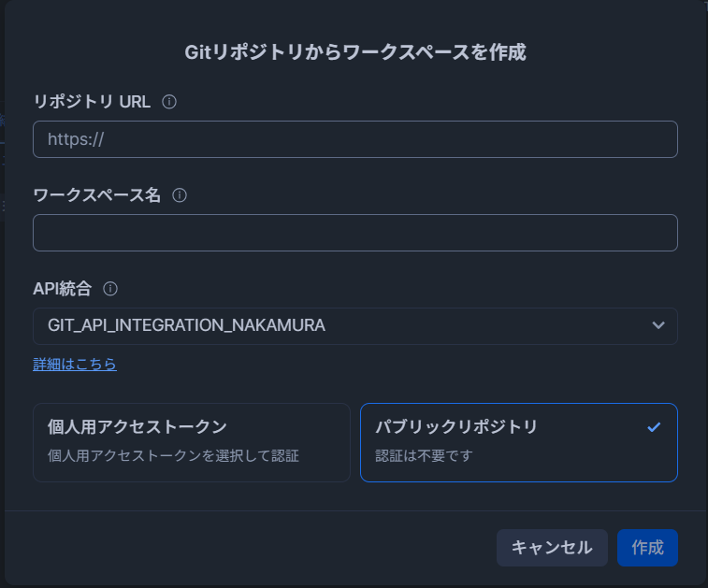Click the 個人用アクセストークンを選択して認証 description text
This screenshot has width=708, height=588.
coord(179,456)
